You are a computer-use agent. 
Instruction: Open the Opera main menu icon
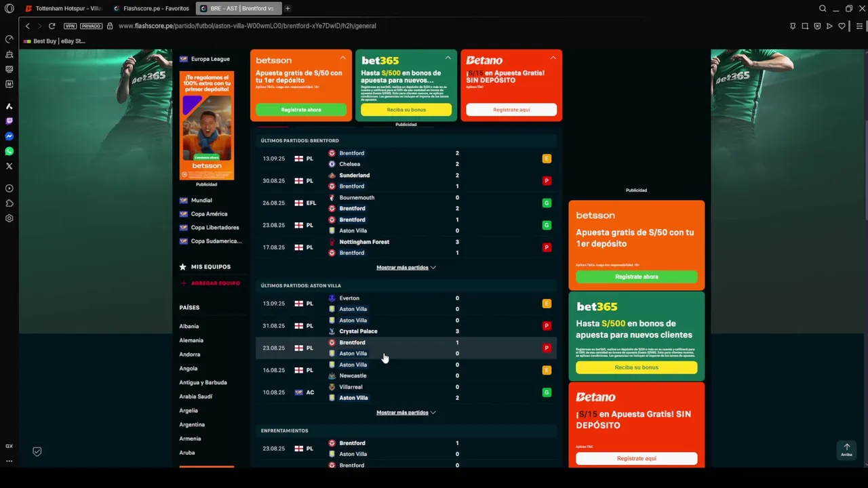(x=9, y=9)
